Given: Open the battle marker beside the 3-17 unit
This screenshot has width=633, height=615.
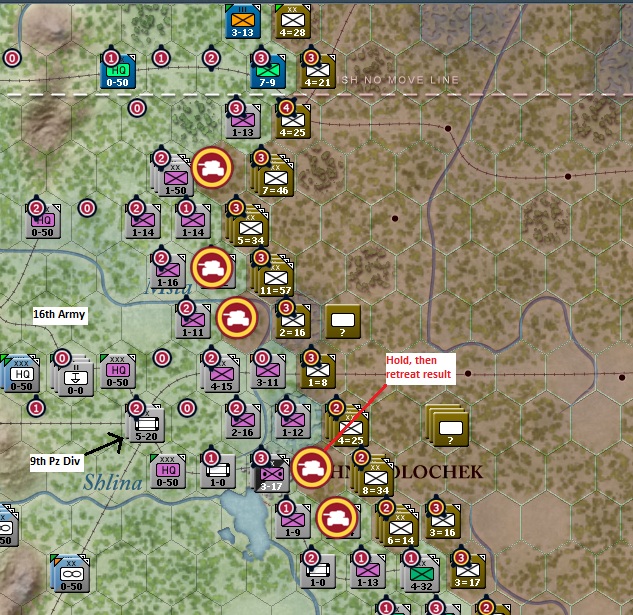Looking at the screenshot, I should coord(312,468).
